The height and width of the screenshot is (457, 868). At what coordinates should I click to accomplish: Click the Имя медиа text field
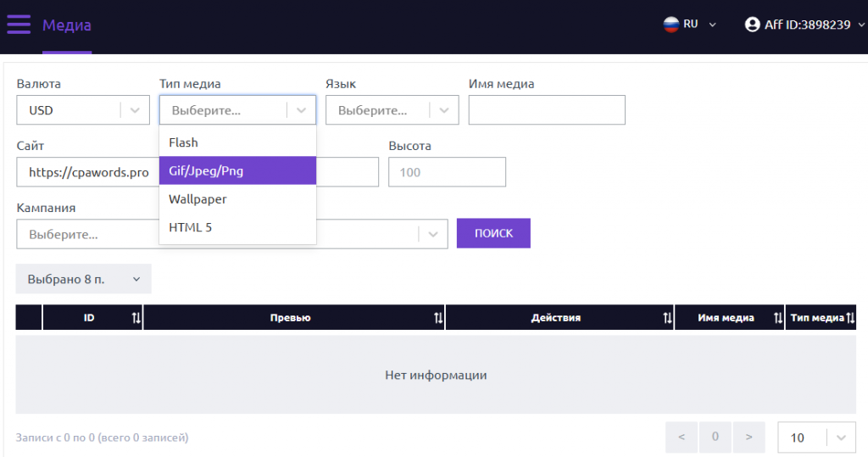point(547,110)
